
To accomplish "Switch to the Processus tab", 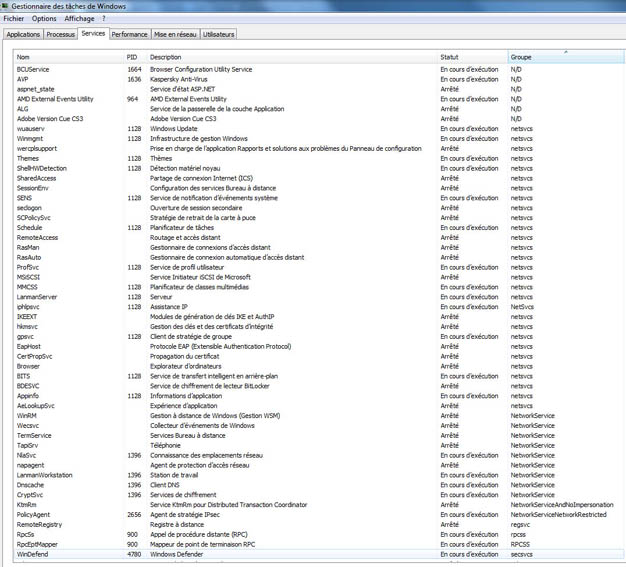I will [x=60, y=34].
